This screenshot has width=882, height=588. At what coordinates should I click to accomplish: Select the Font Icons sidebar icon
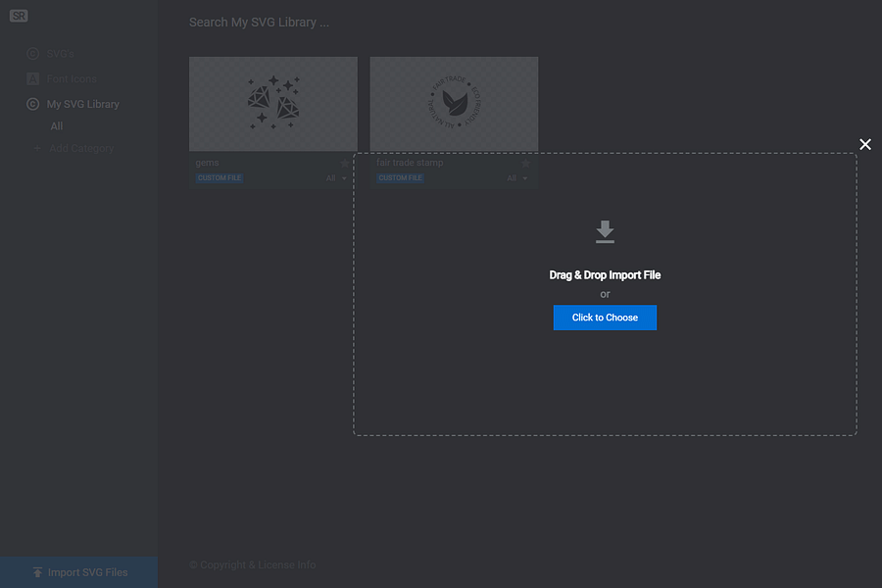33,78
